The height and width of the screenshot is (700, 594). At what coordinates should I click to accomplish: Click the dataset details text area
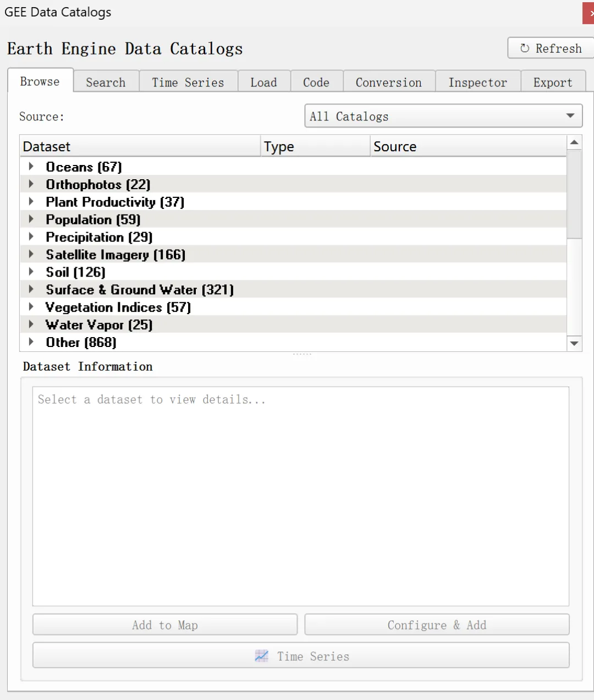point(301,497)
